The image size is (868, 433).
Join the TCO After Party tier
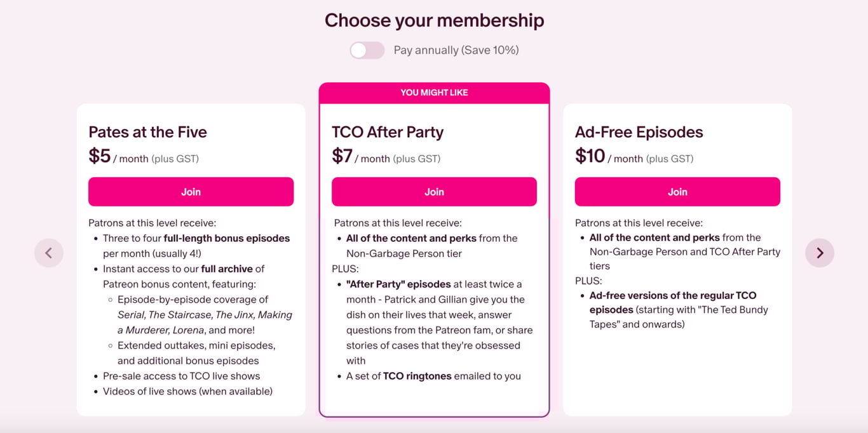[x=434, y=192]
